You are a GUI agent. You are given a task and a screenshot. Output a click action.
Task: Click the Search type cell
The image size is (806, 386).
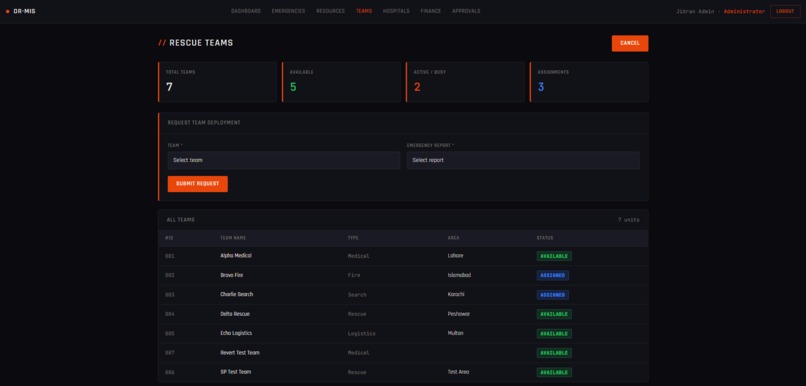357,295
